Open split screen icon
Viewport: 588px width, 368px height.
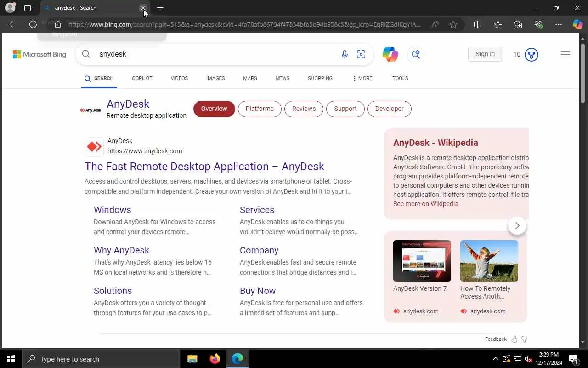coord(477,24)
